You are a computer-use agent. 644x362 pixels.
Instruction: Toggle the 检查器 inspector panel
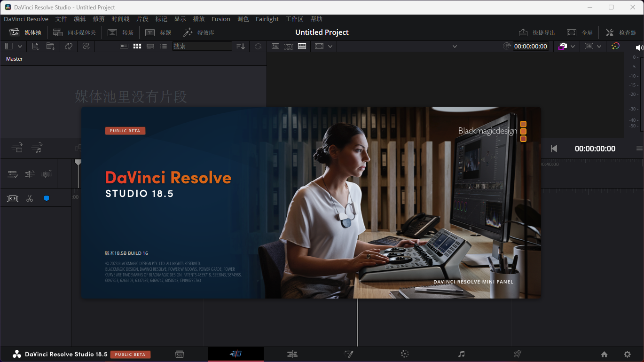click(x=620, y=32)
